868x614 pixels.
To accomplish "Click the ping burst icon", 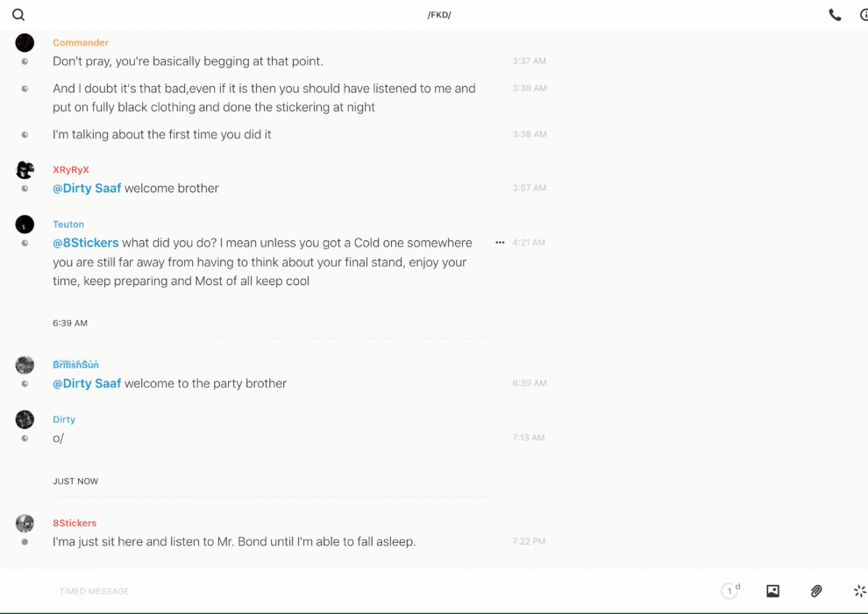I will (859, 591).
